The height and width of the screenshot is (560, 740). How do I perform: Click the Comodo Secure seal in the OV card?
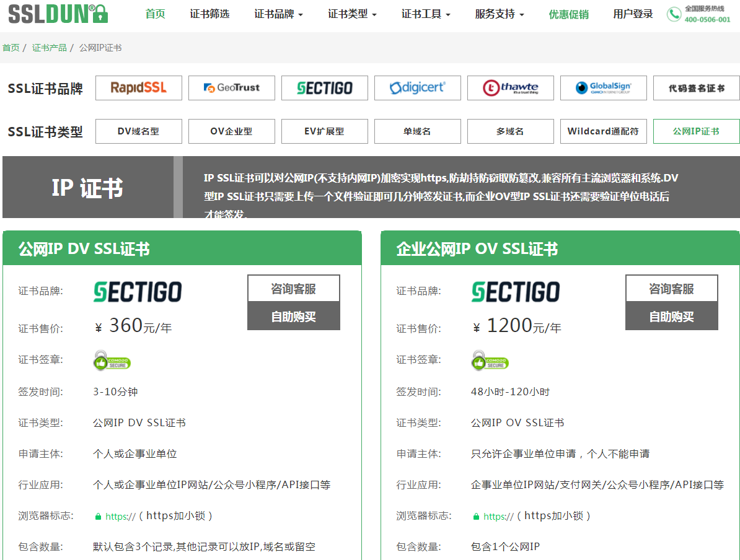[490, 361]
